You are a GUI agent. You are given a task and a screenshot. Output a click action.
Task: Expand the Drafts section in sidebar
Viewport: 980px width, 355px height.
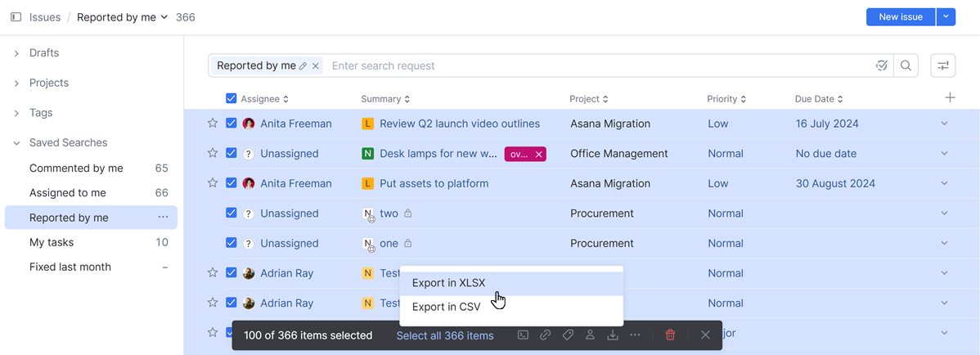pyautogui.click(x=16, y=53)
